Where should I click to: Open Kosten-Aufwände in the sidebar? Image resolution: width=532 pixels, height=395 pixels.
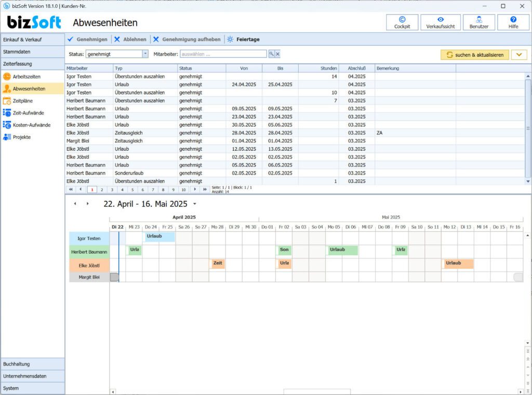tap(32, 125)
